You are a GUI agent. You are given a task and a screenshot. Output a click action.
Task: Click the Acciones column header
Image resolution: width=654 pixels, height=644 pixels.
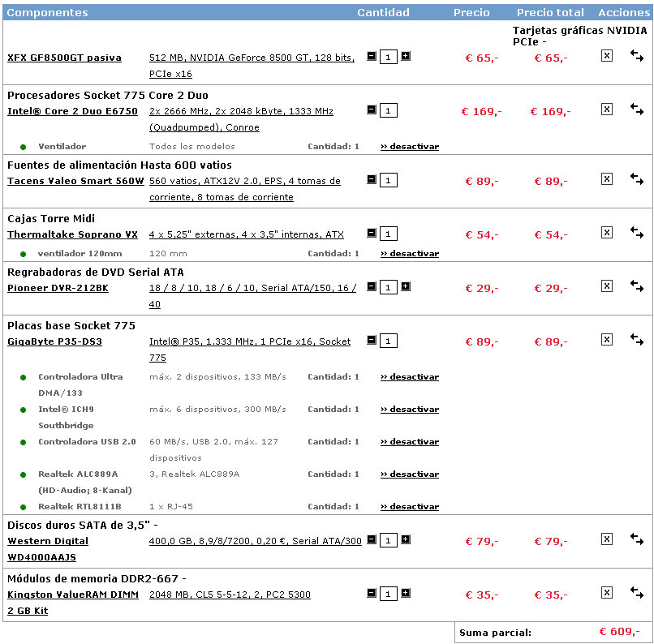(x=624, y=12)
